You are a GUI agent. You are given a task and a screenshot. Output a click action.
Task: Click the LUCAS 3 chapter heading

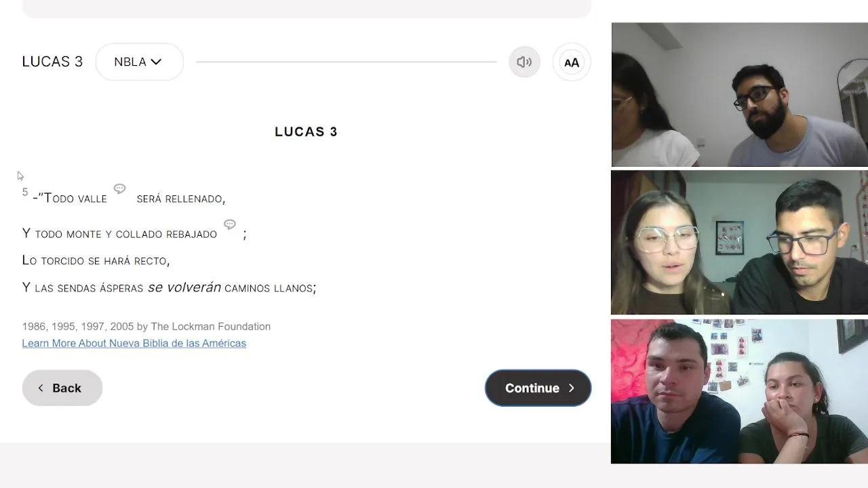pyautogui.click(x=306, y=131)
